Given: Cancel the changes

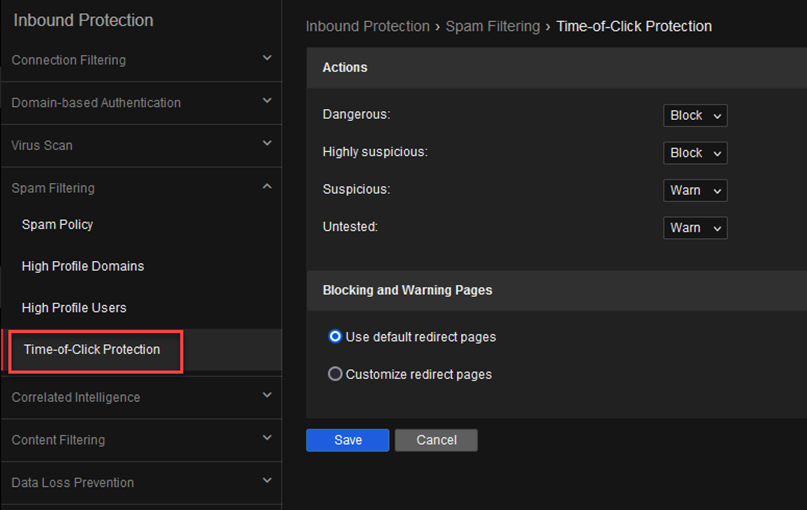Looking at the screenshot, I should coord(436,440).
